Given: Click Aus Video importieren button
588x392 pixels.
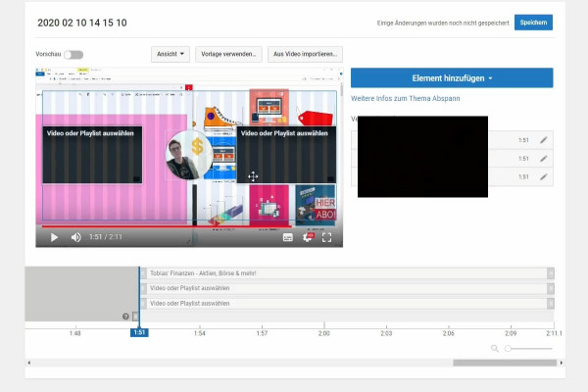Looking at the screenshot, I should (x=305, y=54).
